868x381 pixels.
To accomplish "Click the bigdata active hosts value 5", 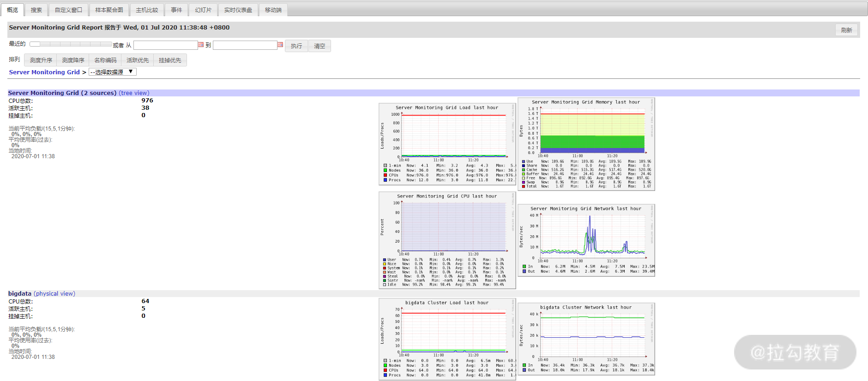I will 144,309.
